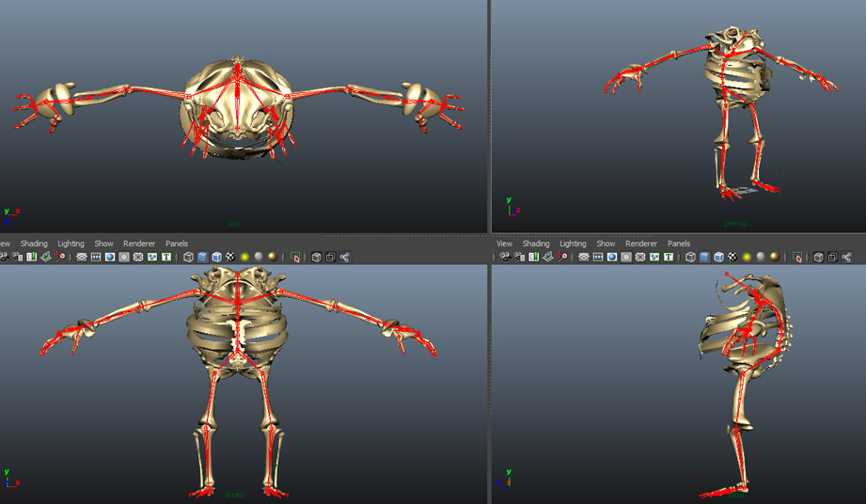Screen dimensions: 866x504
Task: Toggle Resolution Gate in side panel toolbar
Action: tap(612, 257)
